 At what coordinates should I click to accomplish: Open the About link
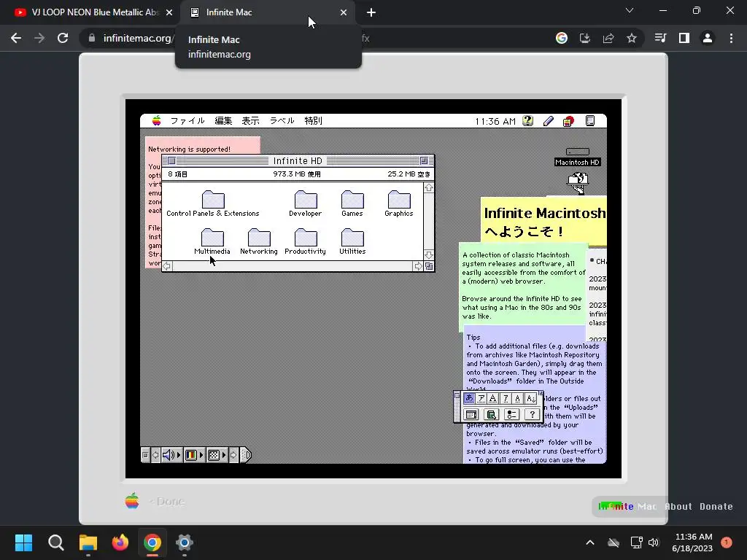pyautogui.click(x=678, y=507)
